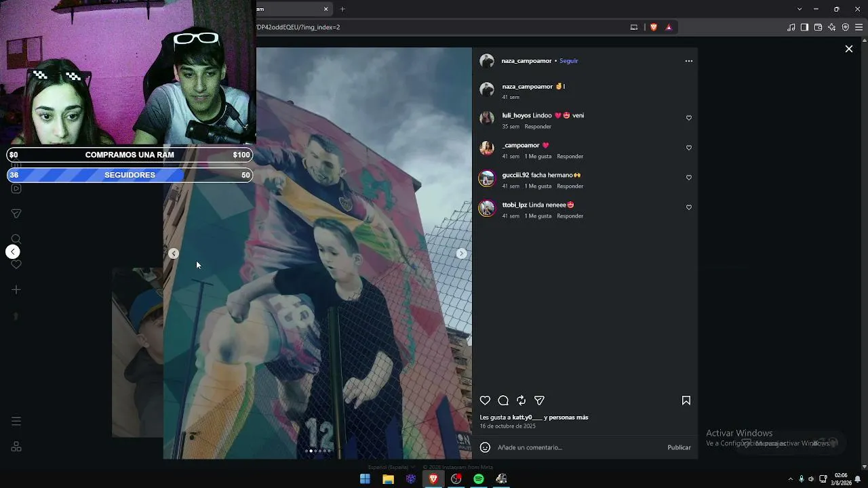The width and height of the screenshot is (868, 488).
Task: Like the comment from guccii.92
Action: (x=689, y=178)
